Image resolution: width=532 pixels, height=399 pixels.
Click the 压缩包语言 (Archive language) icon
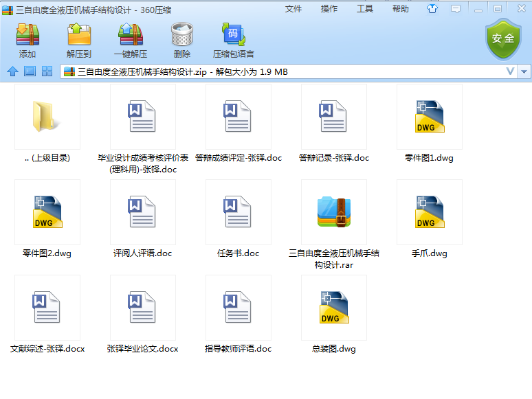[x=234, y=34]
